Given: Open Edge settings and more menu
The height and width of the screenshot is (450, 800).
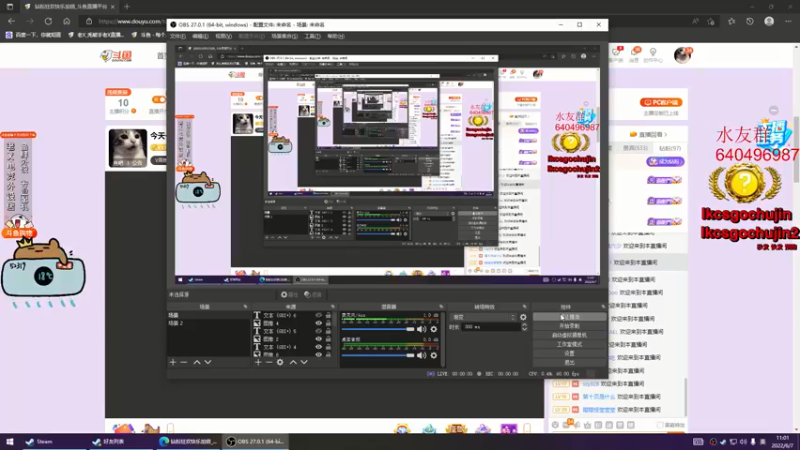Looking at the screenshot, I should (x=788, y=21).
